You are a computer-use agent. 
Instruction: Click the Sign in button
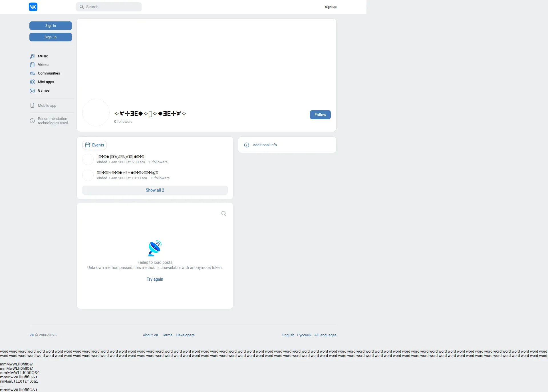click(51, 26)
